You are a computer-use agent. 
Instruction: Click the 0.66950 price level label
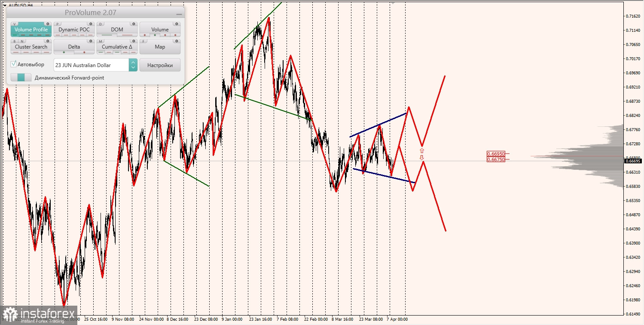pos(496,153)
